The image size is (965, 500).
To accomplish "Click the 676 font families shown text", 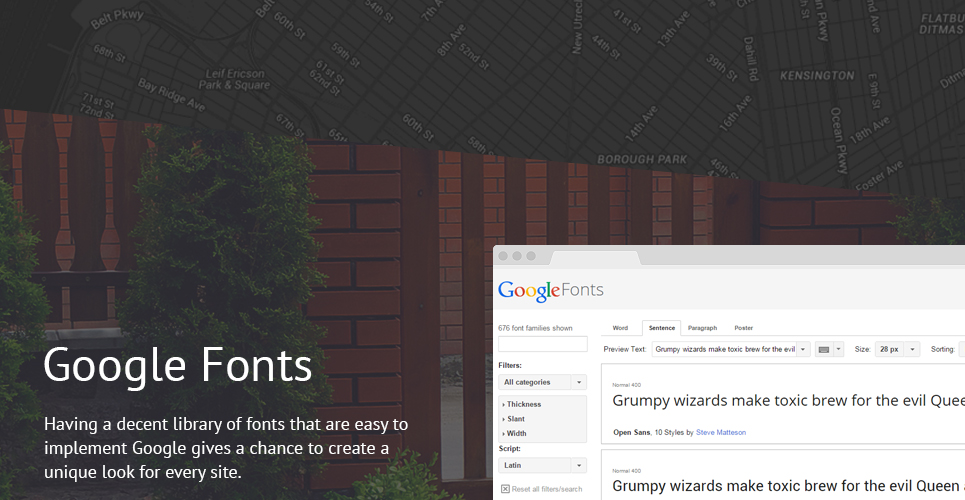I will tap(535, 328).
